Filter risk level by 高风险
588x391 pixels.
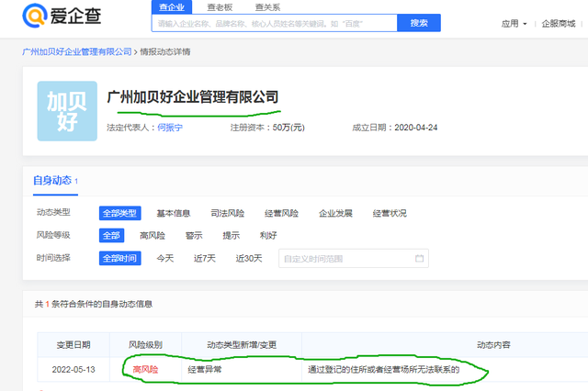point(153,236)
